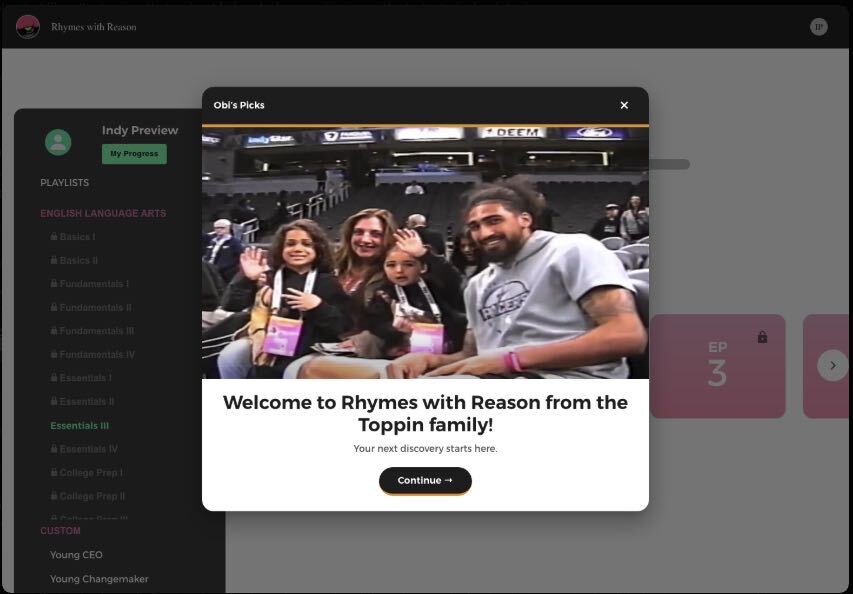Click the Welcome to Rhymes with Reason heading
This screenshot has width=853, height=594.
click(425, 413)
